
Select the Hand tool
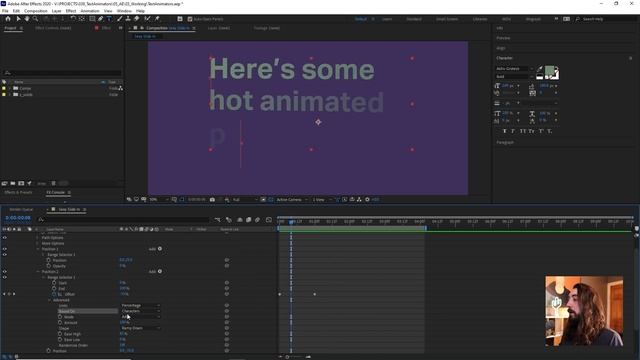tap(27, 19)
